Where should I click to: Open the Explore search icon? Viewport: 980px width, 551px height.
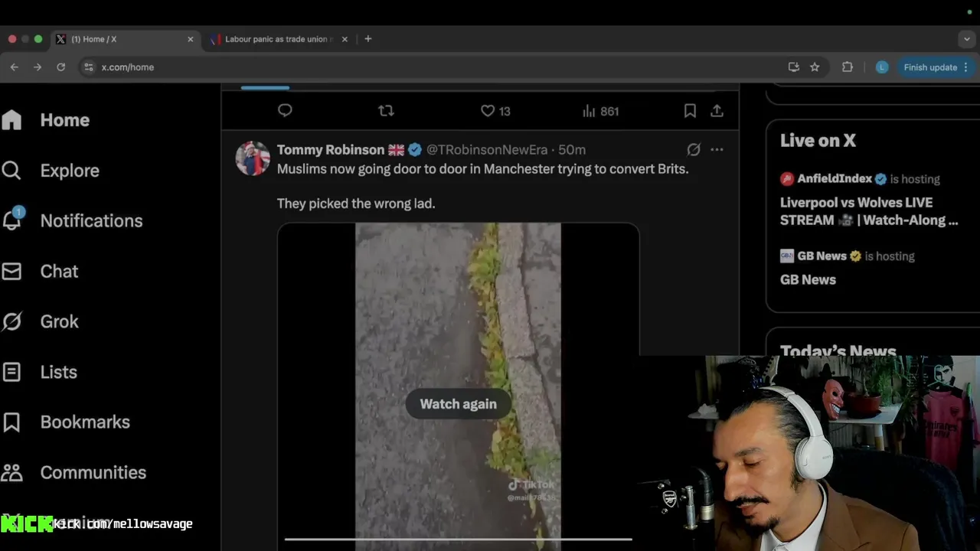[11, 170]
